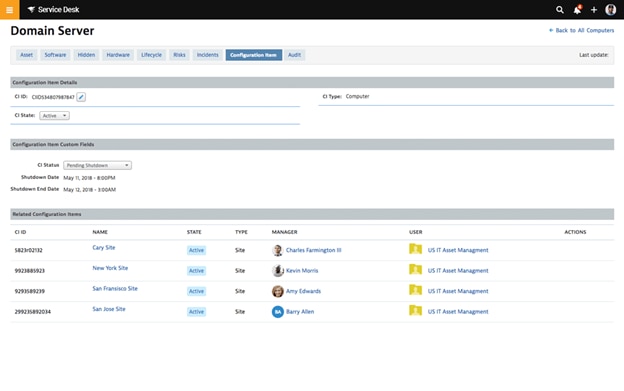This screenshot has height=391, width=624.
Task: Switch to the Incidents tab
Action: tap(207, 55)
